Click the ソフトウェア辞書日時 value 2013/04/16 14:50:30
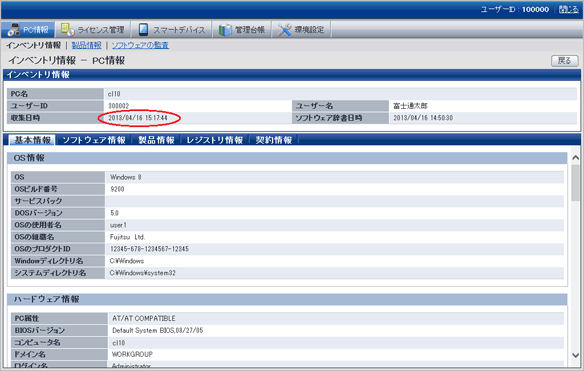Viewport: 584px width, 371px height. click(423, 118)
